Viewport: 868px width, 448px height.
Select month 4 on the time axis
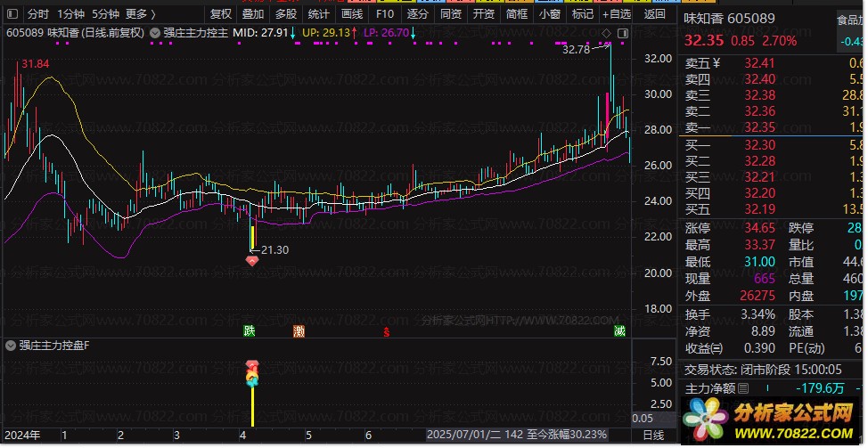(242, 436)
